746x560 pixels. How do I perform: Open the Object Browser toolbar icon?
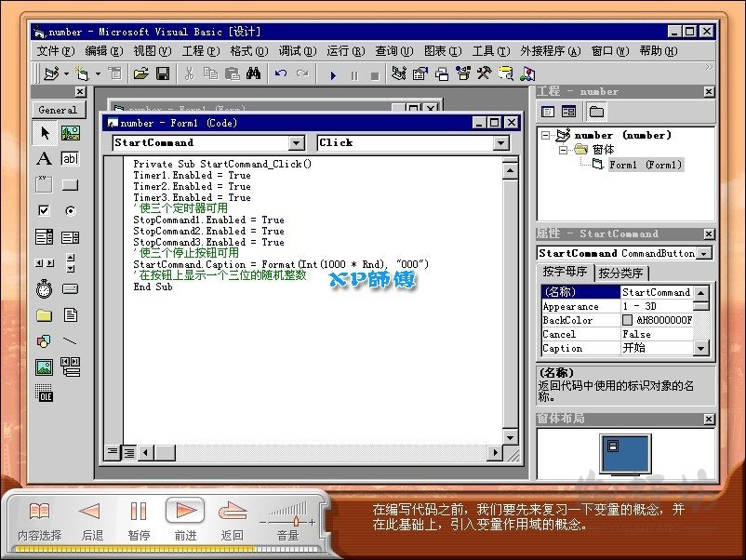[x=463, y=73]
